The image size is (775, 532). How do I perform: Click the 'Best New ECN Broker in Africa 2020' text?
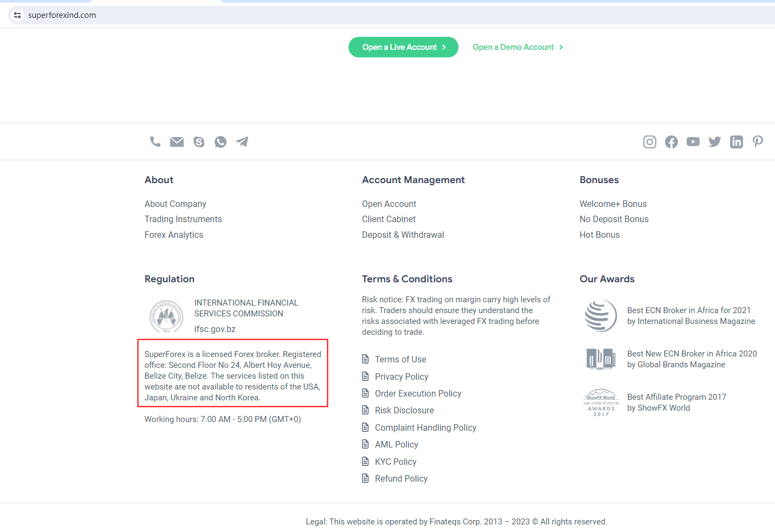pyautogui.click(x=692, y=354)
